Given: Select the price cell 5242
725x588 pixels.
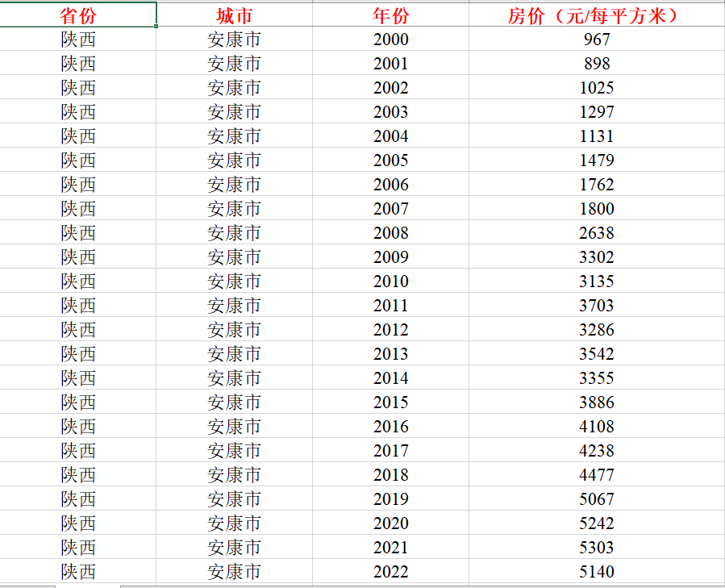Looking at the screenshot, I should click(597, 523).
